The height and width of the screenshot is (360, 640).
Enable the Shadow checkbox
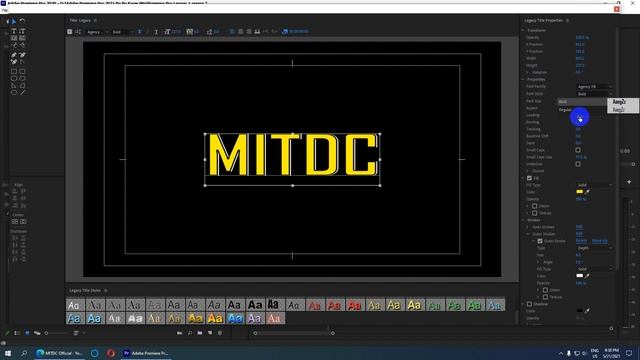529,304
